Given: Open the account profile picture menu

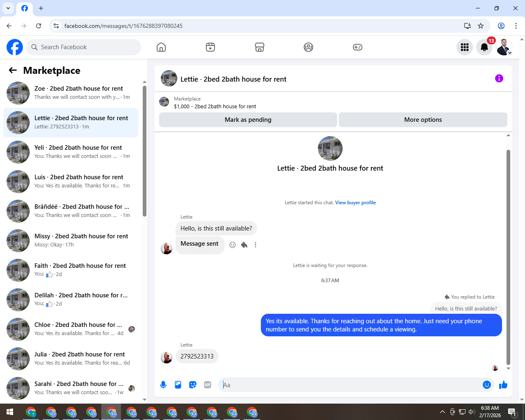Looking at the screenshot, I should pos(504,47).
